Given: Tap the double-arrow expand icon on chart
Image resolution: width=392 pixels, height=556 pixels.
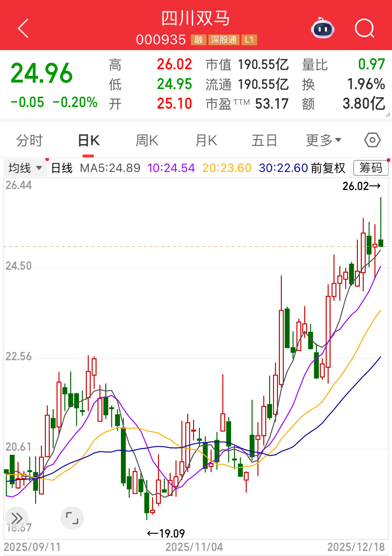Looking at the screenshot, I should point(17,518).
